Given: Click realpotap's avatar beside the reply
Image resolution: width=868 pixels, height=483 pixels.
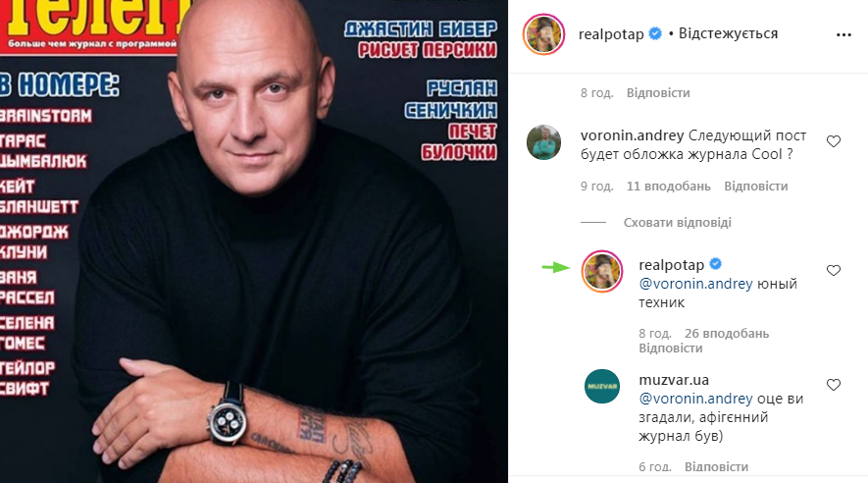Looking at the screenshot, I should [602, 271].
